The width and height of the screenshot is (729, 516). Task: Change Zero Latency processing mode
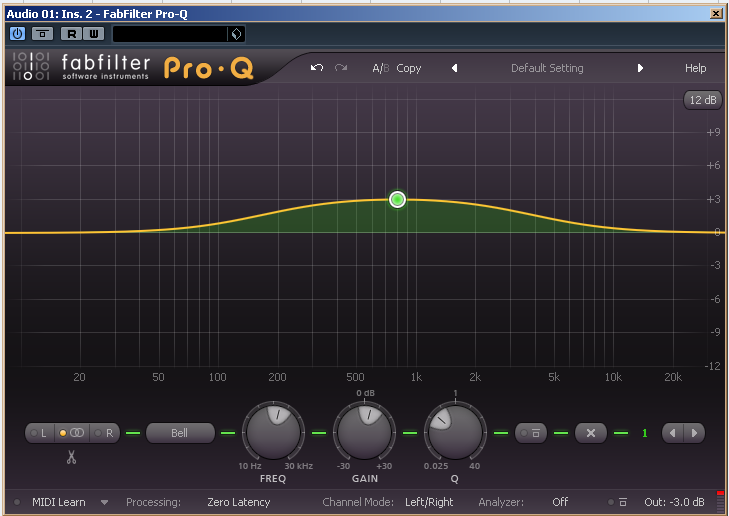pos(239,502)
